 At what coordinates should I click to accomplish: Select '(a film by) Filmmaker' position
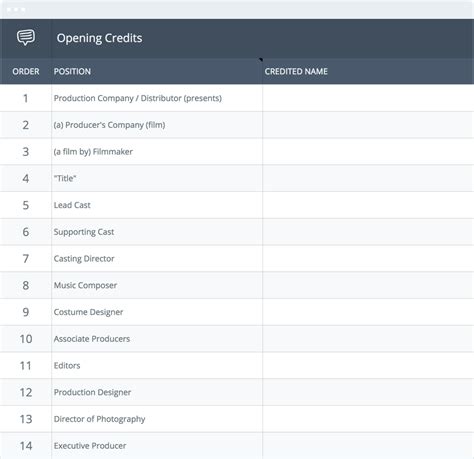93,152
